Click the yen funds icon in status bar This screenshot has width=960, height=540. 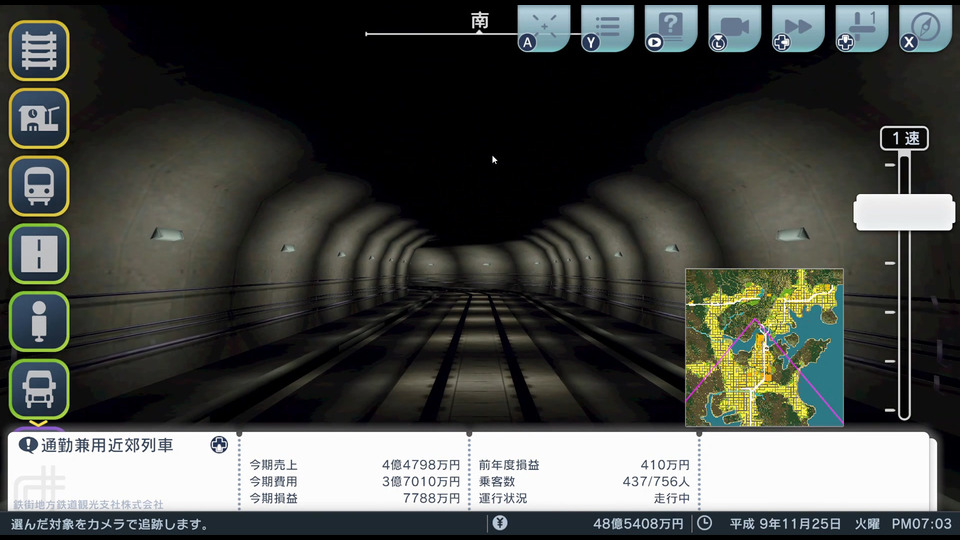(500, 523)
